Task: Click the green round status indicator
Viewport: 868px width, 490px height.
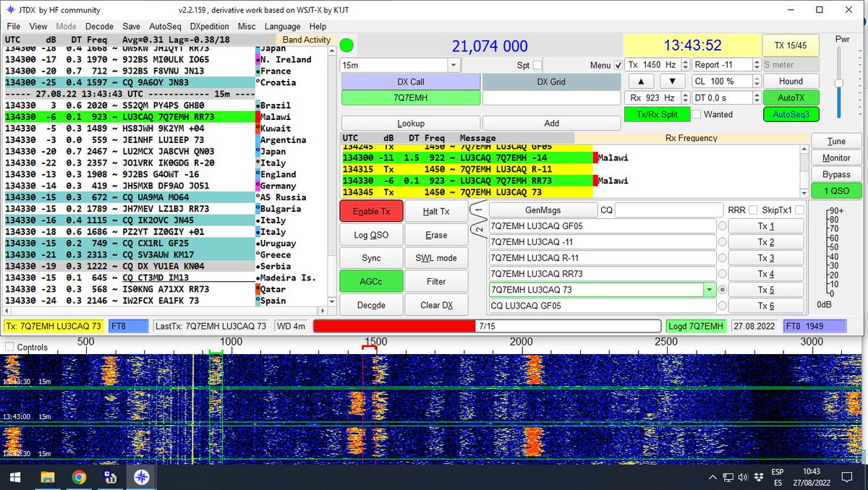Action: 347,46
